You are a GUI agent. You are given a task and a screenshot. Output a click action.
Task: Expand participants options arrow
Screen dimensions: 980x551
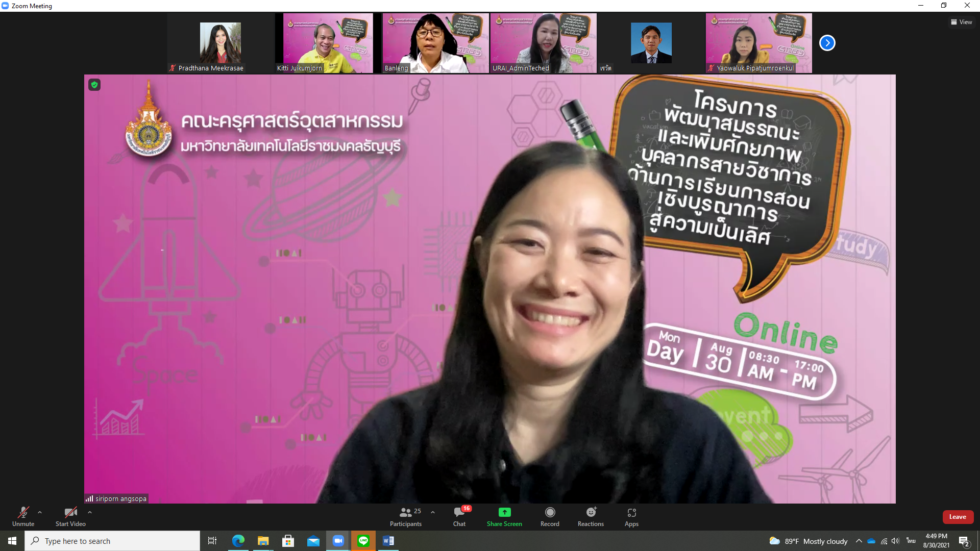433,512
